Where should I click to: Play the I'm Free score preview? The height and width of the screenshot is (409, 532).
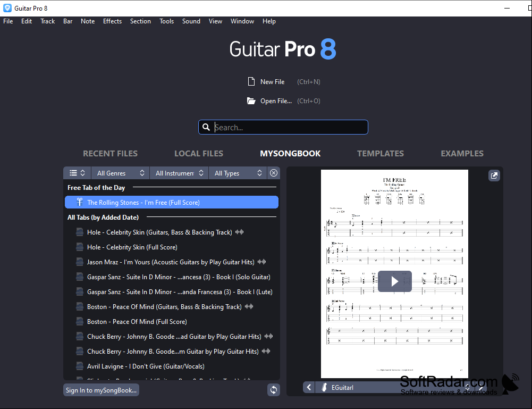(394, 281)
